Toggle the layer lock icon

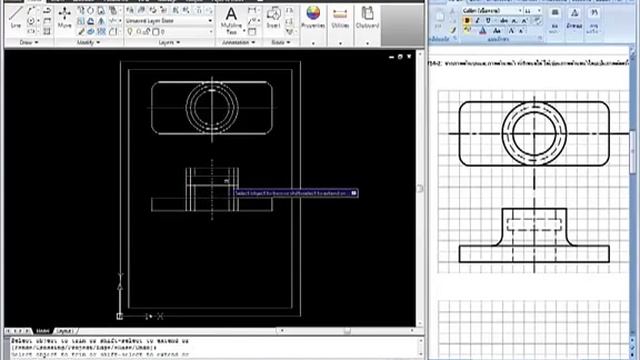[148, 31]
